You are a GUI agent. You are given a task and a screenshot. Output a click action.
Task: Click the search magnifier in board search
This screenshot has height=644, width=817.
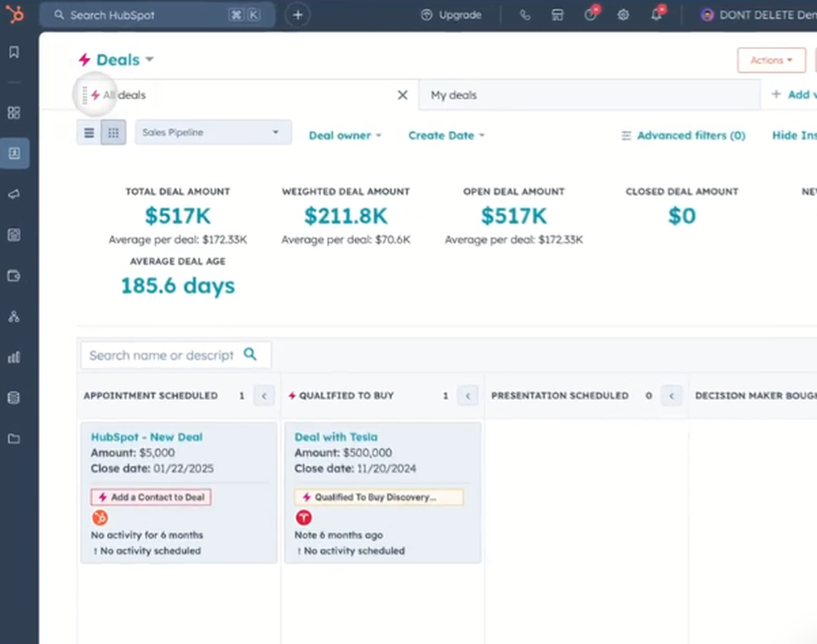(250, 355)
